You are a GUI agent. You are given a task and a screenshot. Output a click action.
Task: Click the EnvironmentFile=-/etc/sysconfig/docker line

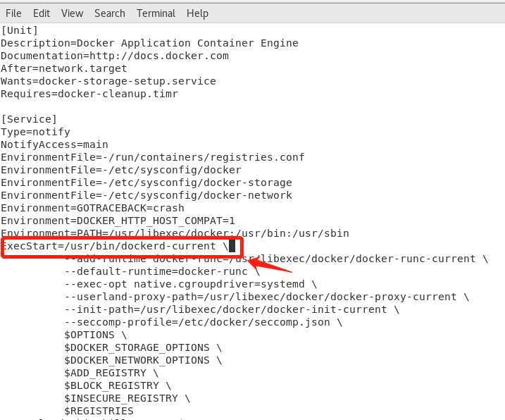(120, 171)
